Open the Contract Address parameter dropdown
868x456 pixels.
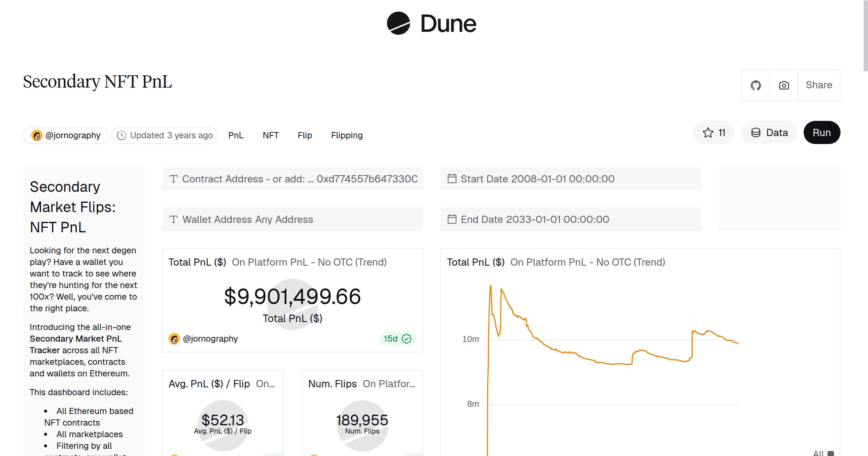[x=292, y=179]
